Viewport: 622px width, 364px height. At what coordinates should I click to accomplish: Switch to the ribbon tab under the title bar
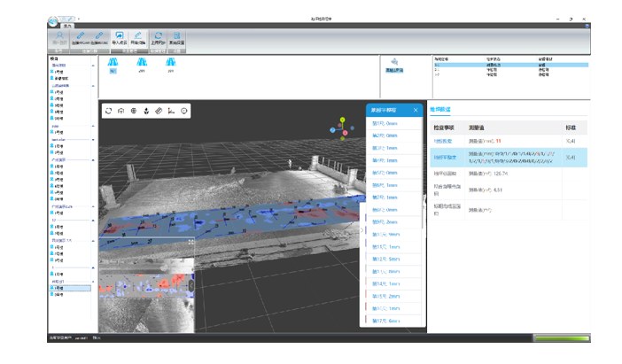[67, 26]
